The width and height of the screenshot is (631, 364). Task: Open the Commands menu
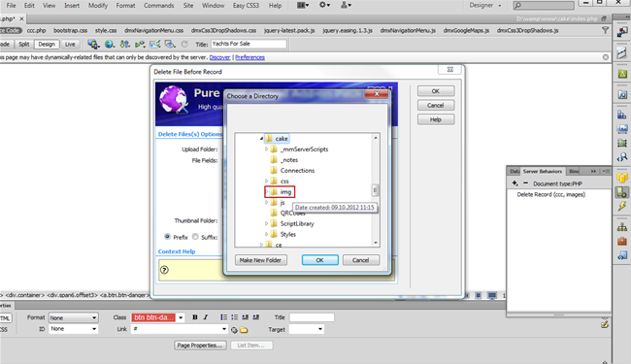(159, 6)
